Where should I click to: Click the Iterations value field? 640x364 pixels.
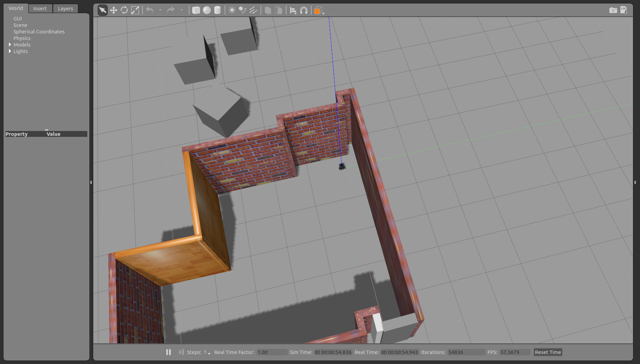point(466,352)
